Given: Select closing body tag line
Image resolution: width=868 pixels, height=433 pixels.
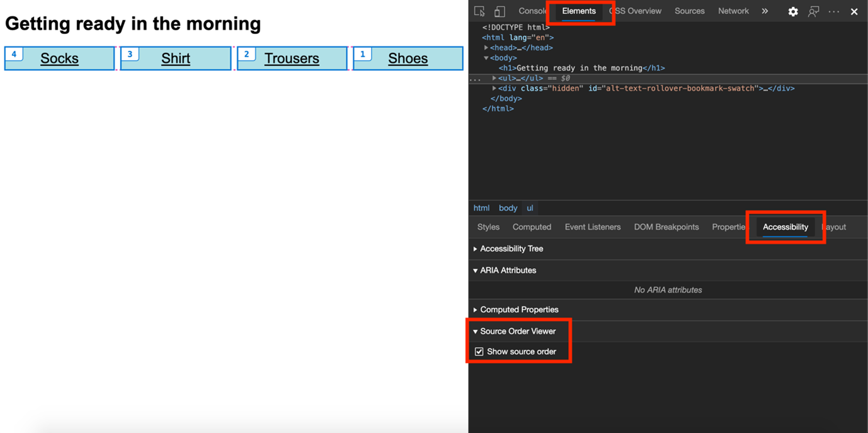Looking at the screenshot, I should click(506, 98).
